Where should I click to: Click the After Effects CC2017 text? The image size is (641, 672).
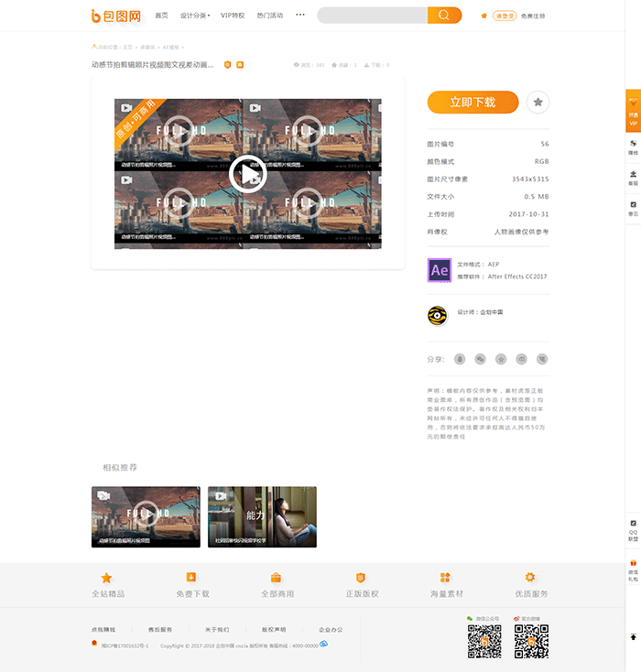pyautogui.click(x=517, y=276)
